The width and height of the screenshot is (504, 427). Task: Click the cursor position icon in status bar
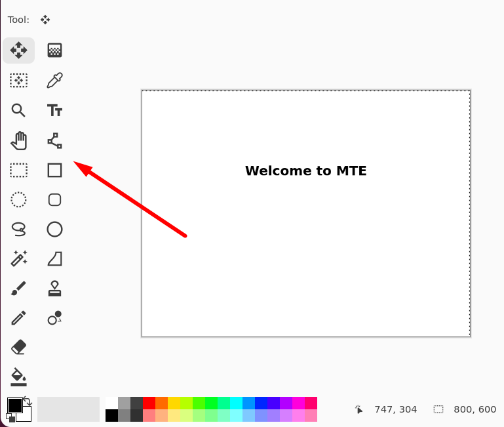pos(359,409)
